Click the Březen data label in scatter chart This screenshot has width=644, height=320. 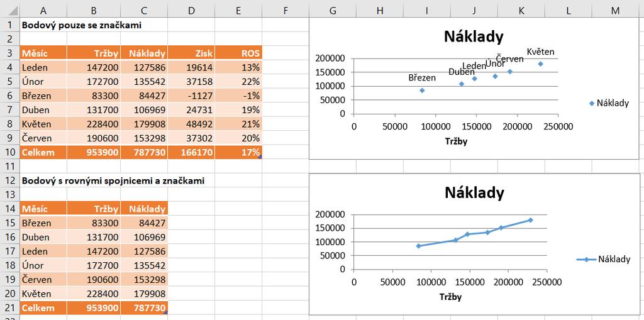[422, 77]
